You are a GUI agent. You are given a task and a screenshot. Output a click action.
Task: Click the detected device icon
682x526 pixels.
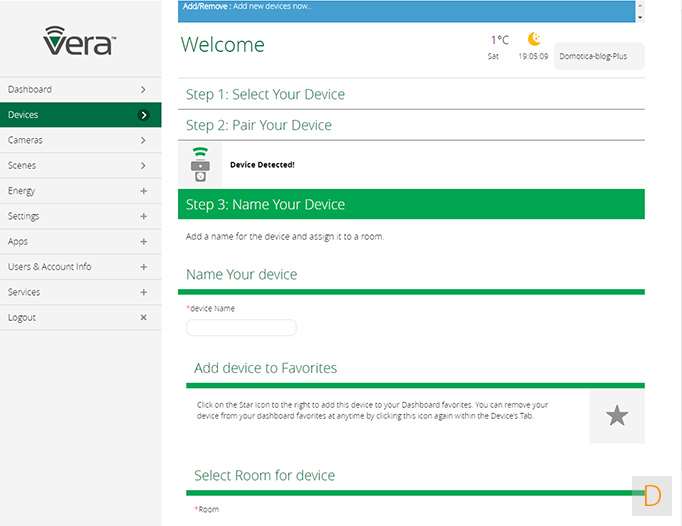[200, 164]
